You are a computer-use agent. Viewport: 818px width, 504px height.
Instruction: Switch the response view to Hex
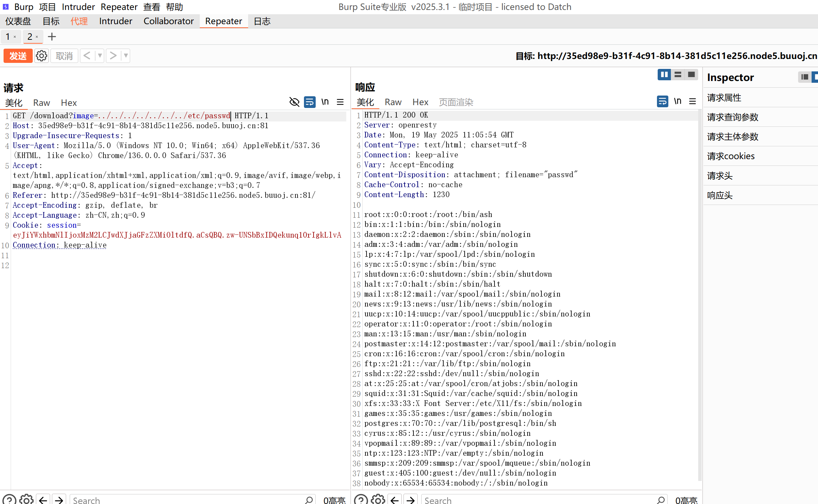[420, 102]
